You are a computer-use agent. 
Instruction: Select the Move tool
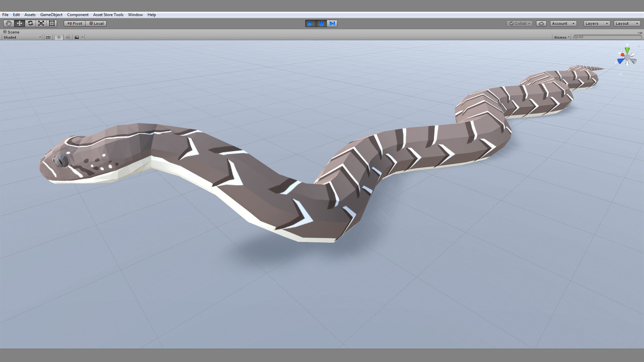[x=19, y=23]
